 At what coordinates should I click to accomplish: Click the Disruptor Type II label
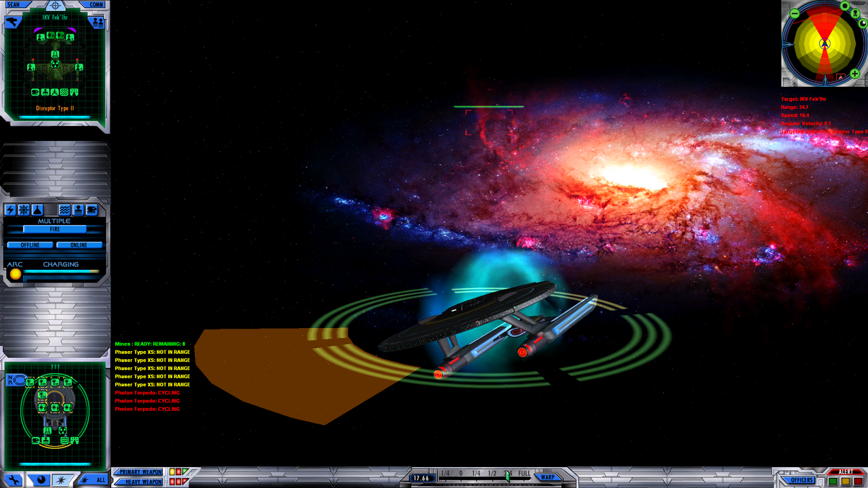[x=55, y=108]
